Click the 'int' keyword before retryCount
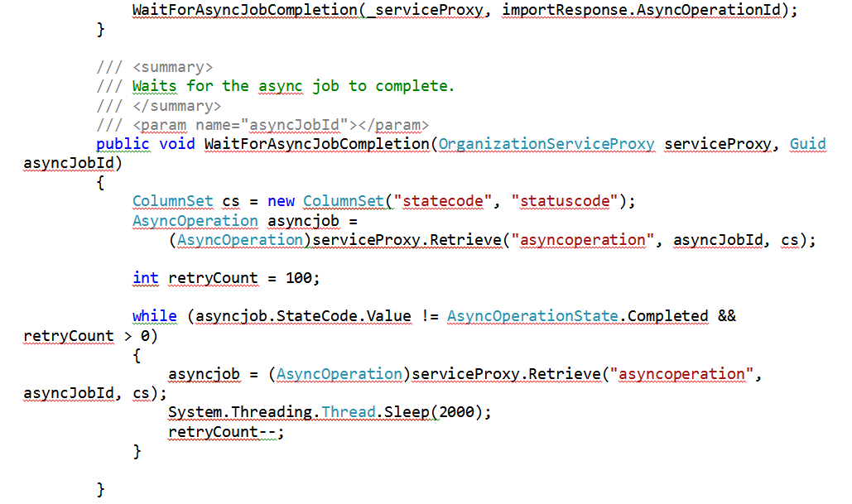Image resolution: width=852 pixels, height=504 pixels. coord(145,278)
